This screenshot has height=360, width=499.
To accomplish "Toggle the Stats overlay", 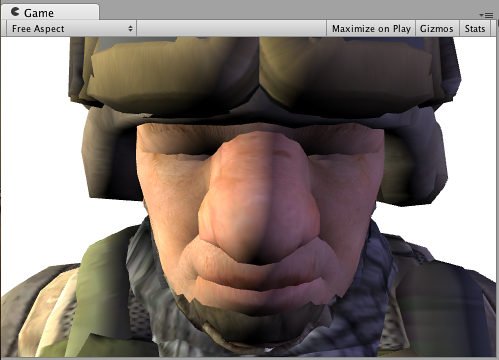I will [x=475, y=29].
